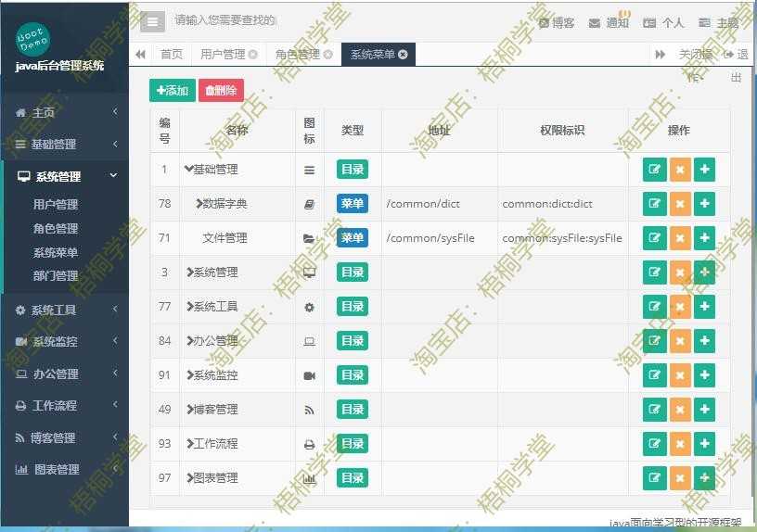This screenshot has width=757, height=532.
Task: Switch to the 用户管理 tab
Action: coord(223,55)
